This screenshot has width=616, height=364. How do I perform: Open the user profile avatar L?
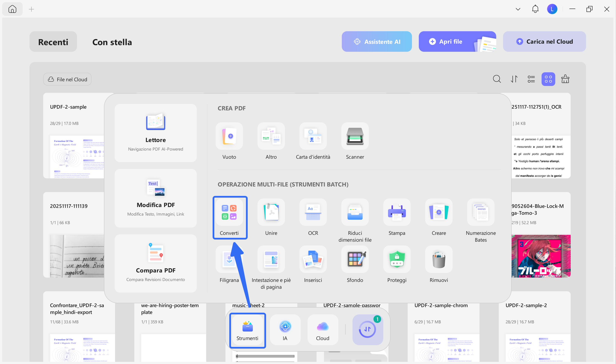[x=552, y=9]
